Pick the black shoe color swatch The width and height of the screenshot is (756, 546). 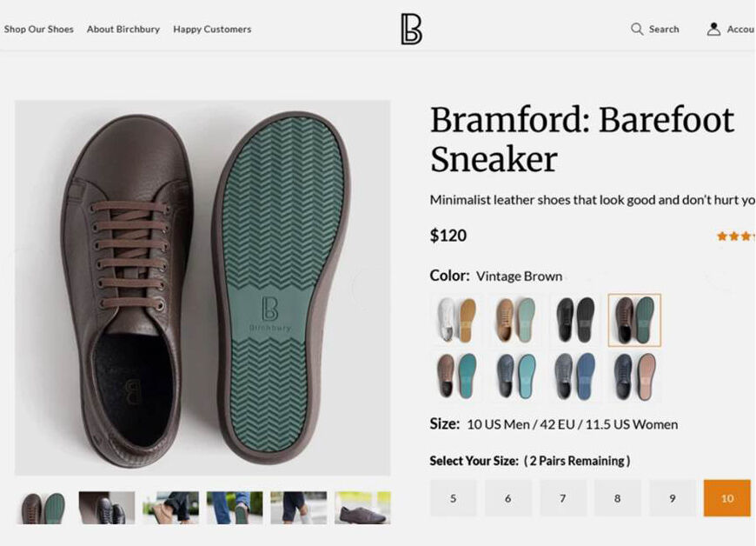point(575,320)
